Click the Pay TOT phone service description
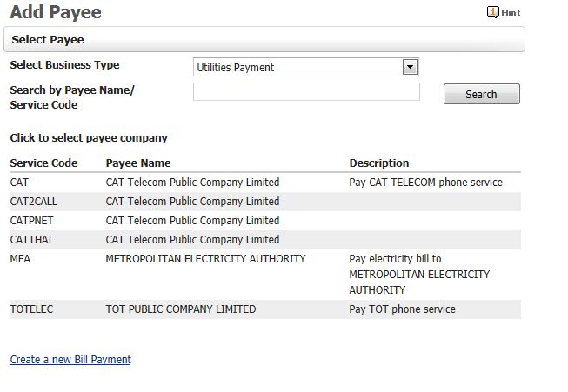 (403, 309)
